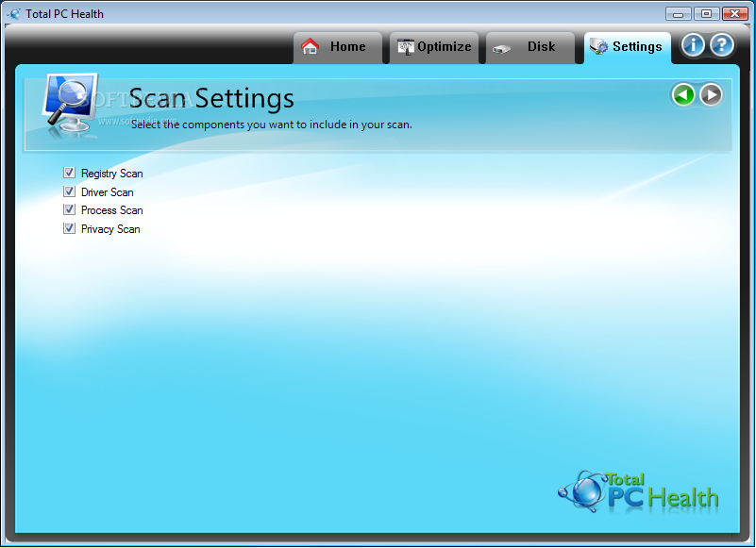Maximize the Total PC Health window
The image size is (756, 548).
706,13
